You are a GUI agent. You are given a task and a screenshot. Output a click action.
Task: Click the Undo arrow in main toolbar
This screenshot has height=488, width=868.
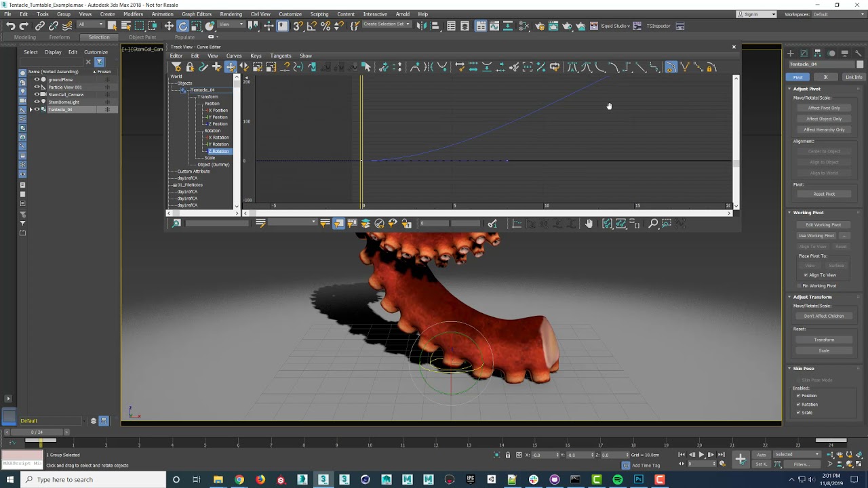[11, 26]
